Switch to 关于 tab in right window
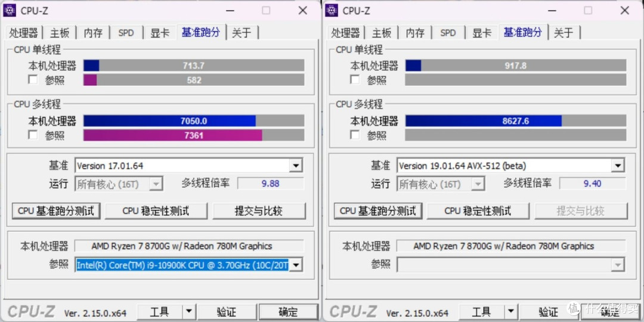This screenshot has height=322, width=644. pyautogui.click(x=564, y=33)
